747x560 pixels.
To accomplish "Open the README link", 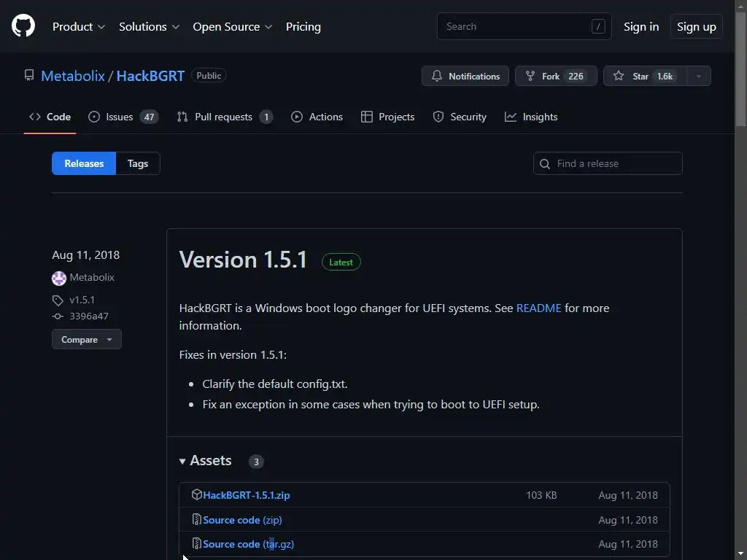I will 539,308.
